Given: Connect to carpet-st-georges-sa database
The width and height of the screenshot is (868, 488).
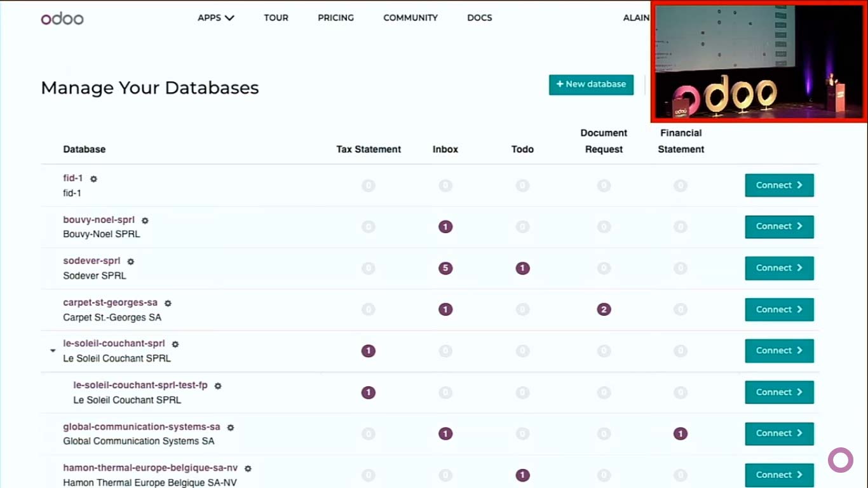Looking at the screenshot, I should [x=780, y=309].
